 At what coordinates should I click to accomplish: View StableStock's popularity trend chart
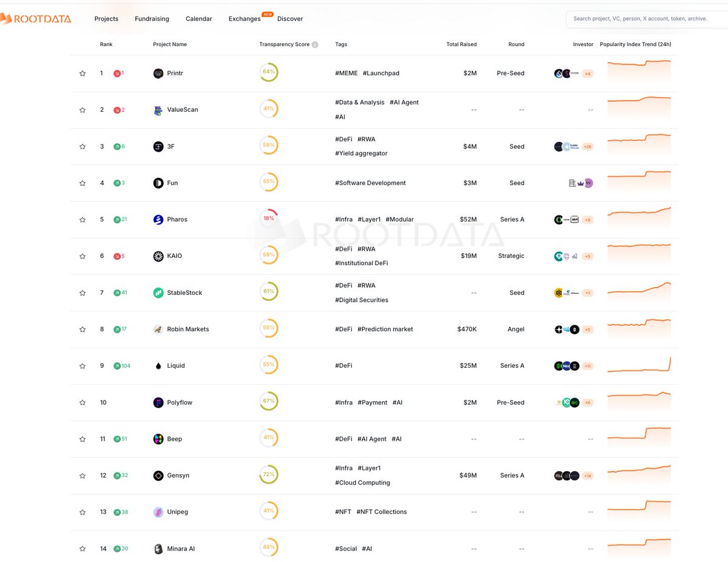tap(639, 291)
